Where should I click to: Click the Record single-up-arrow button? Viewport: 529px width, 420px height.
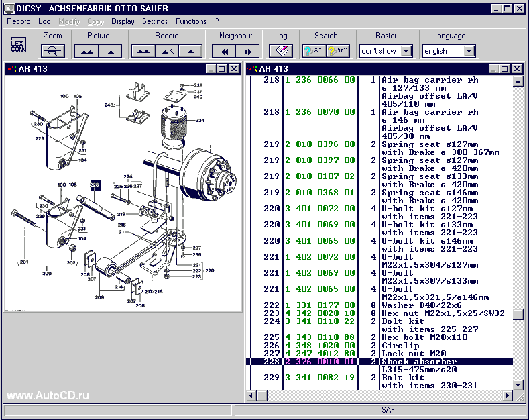tap(190, 51)
